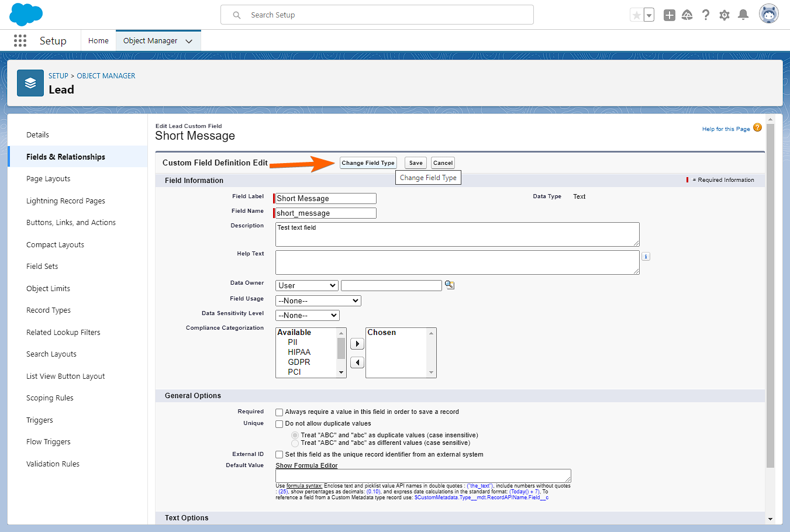Check the Unique do not allow duplicates box
Image resolution: width=790 pixels, height=532 pixels.
pyautogui.click(x=280, y=424)
